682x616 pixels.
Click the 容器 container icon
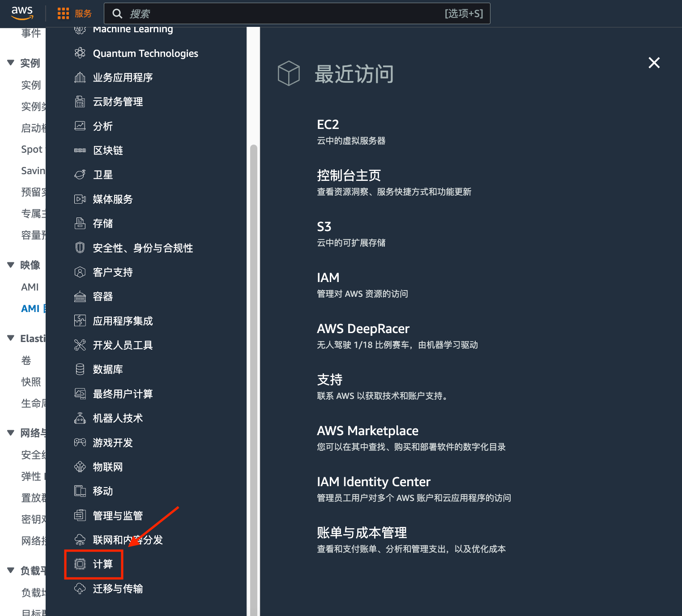coord(80,296)
